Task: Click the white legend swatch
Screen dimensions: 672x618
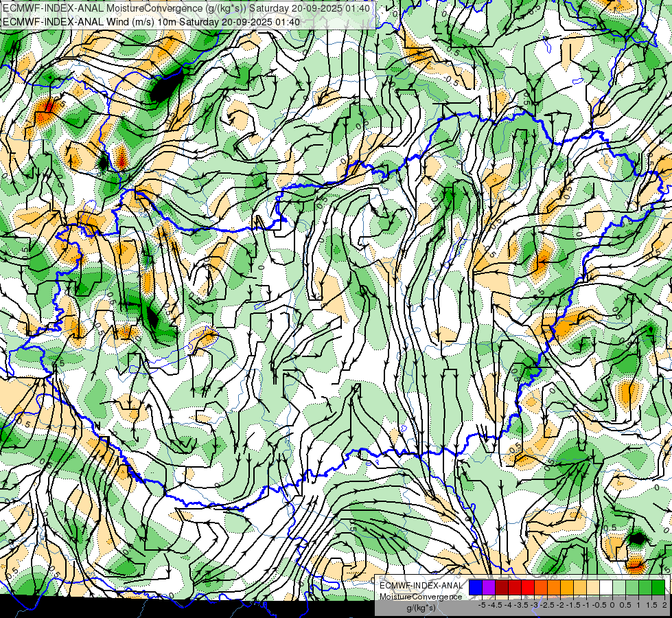Action: pos(606,587)
